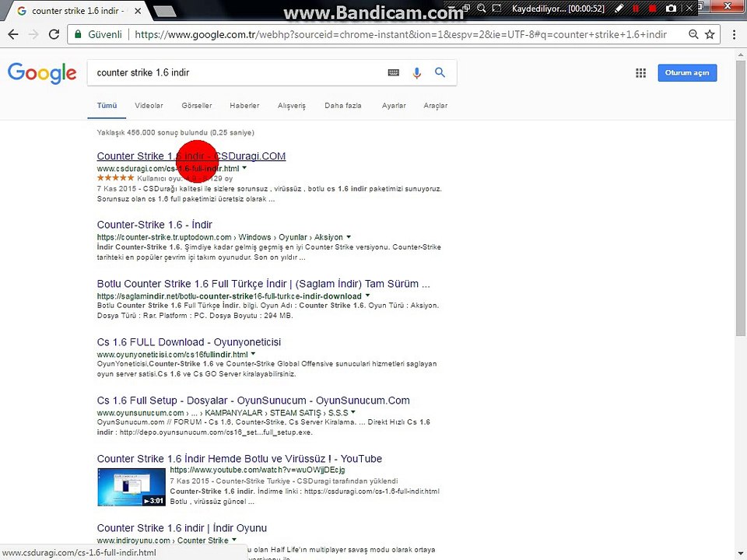Click the blue search magnifier icon
747x560 pixels.
[x=440, y=72]
